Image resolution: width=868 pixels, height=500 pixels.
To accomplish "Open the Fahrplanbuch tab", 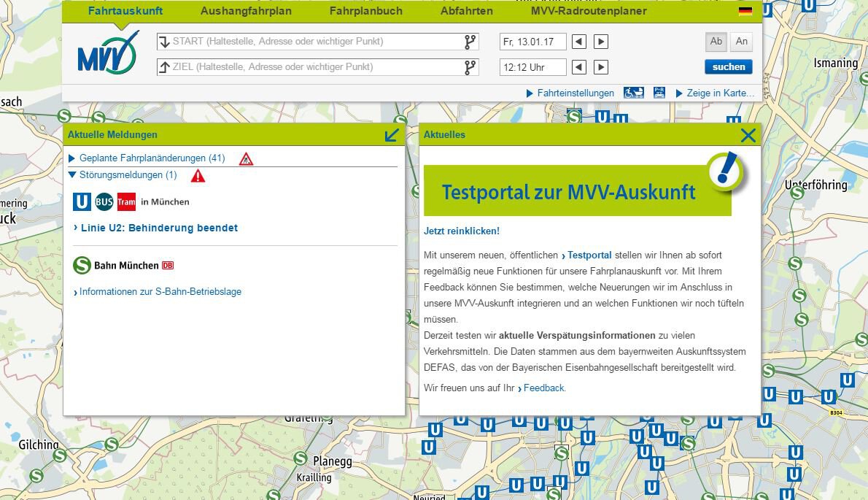I will [366, 11].
